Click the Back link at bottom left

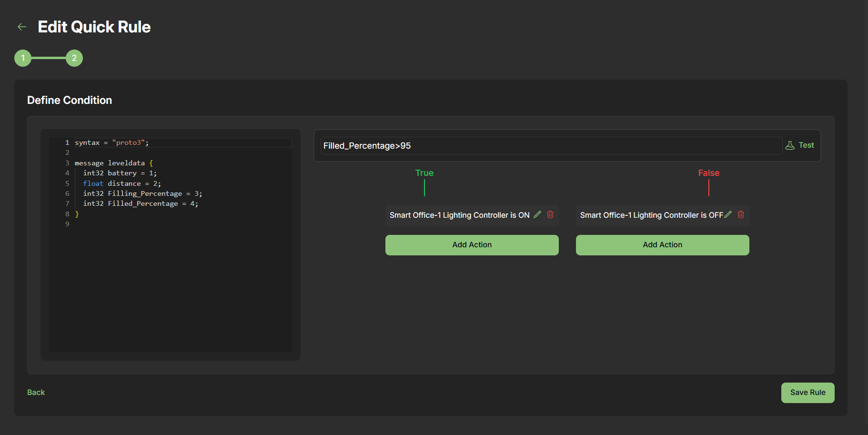36,392
